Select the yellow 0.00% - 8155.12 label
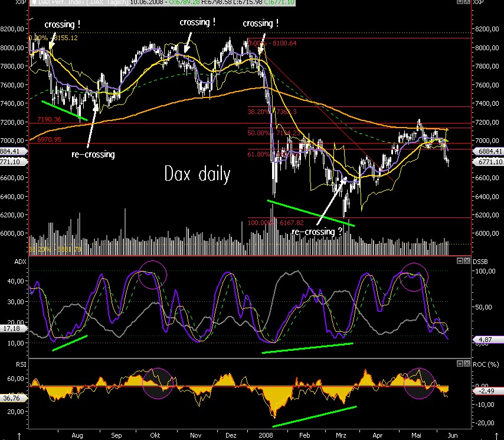504x440 pixels. (x=53, y=38)
